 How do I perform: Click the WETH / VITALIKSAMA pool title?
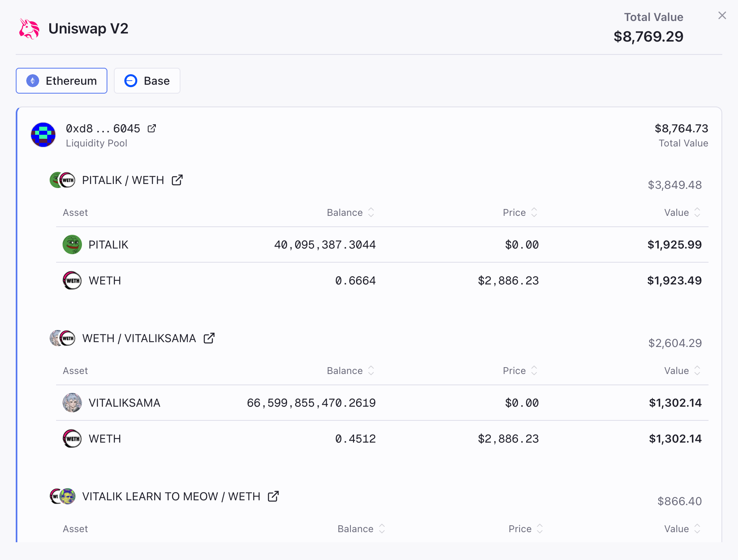pyautogui.click(x=139, y=339)
